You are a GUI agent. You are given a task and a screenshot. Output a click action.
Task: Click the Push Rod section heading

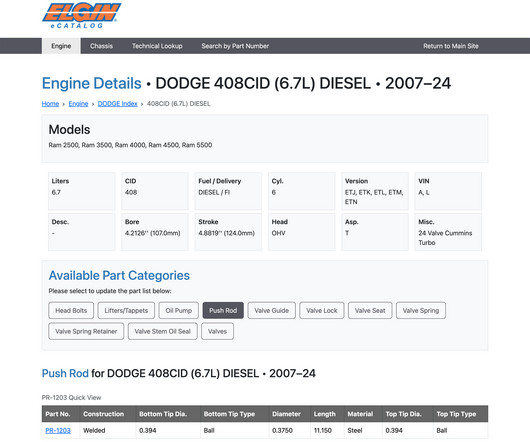click(x=178, y=373)
